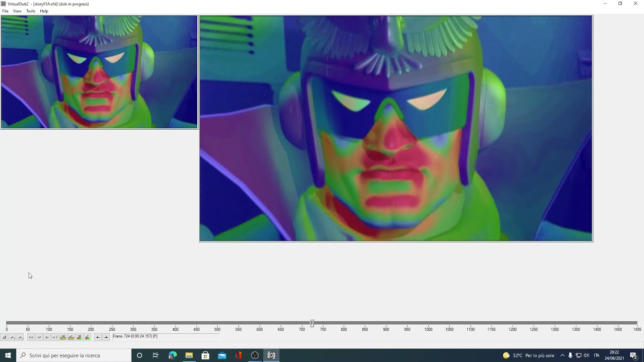Click the ITA language indicator
The width and height of the screenshot is (644, 362).
pyautogui.click(x=597, y=355)
